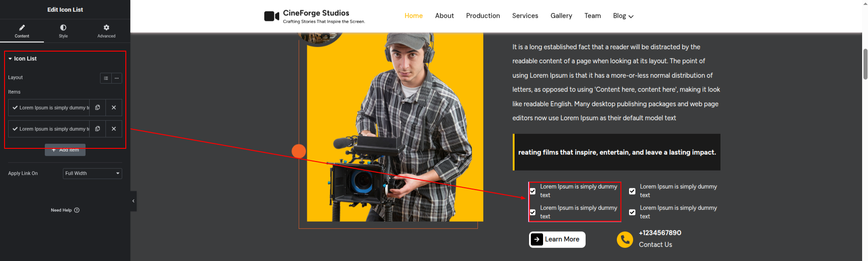
Task: Collapse the Icon List section
Action: (10, 59)
